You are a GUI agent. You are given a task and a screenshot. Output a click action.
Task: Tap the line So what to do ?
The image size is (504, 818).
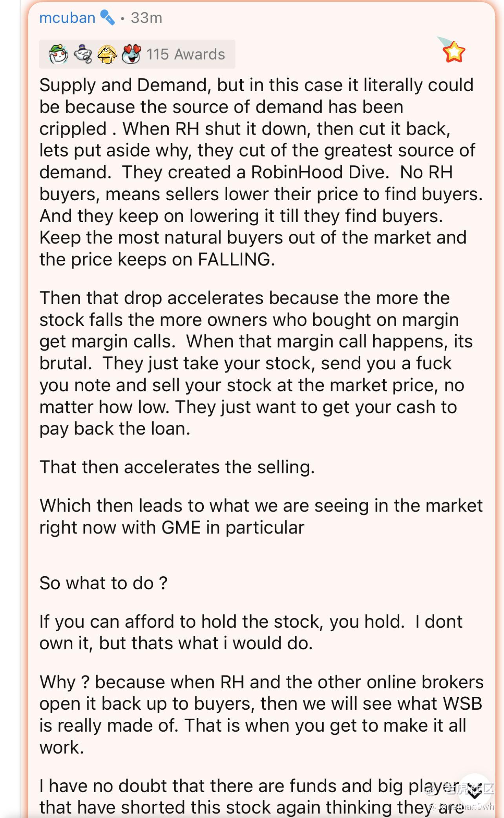103,583
